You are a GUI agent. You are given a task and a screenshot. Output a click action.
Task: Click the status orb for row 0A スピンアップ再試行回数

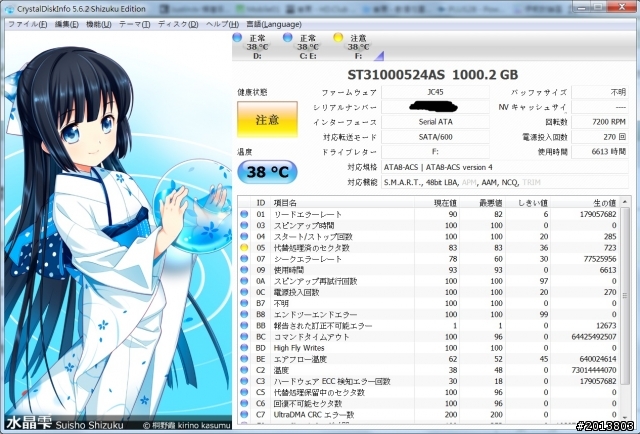tap(244, 281)
